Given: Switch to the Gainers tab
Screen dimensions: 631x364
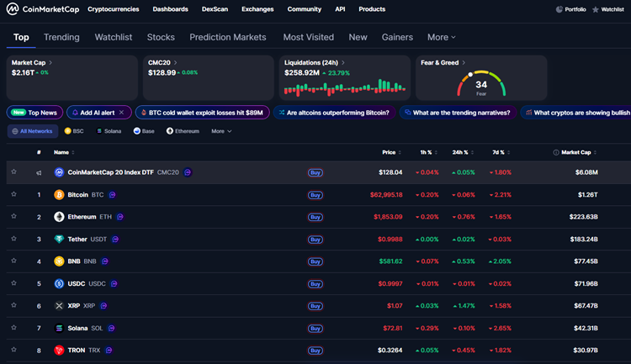Looking at the screenshot, I should click(397, 37).
